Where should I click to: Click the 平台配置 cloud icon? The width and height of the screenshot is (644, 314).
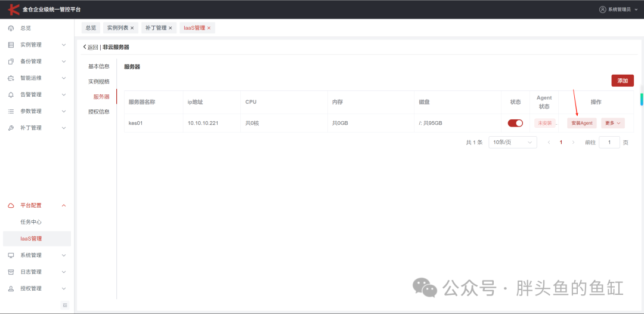[x=11, y=205]
